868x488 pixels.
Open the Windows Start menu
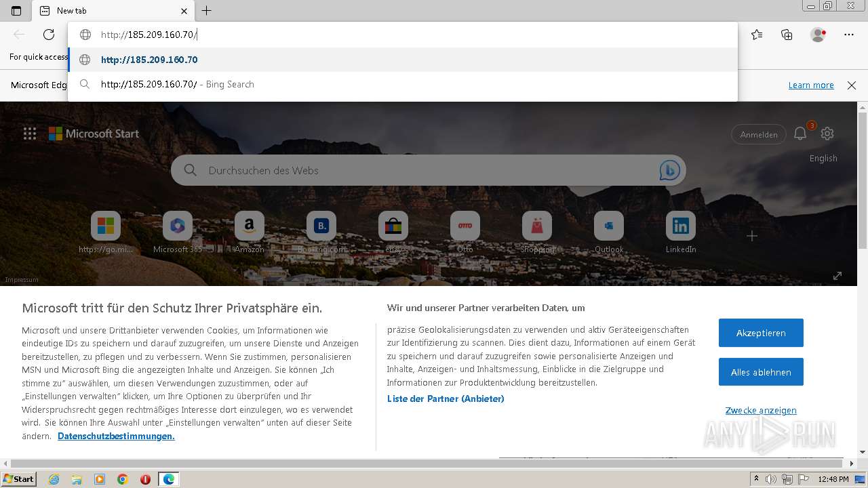(x=18, y=479)
